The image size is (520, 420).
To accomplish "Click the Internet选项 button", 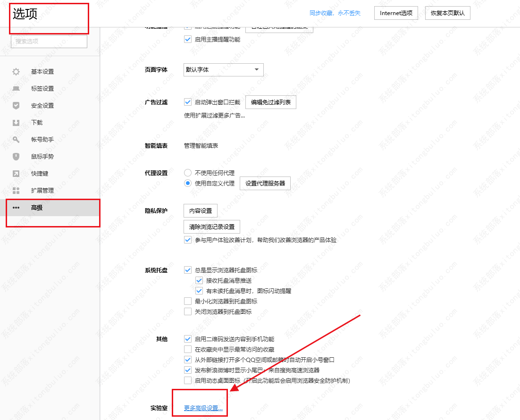I will coord(396,13).
